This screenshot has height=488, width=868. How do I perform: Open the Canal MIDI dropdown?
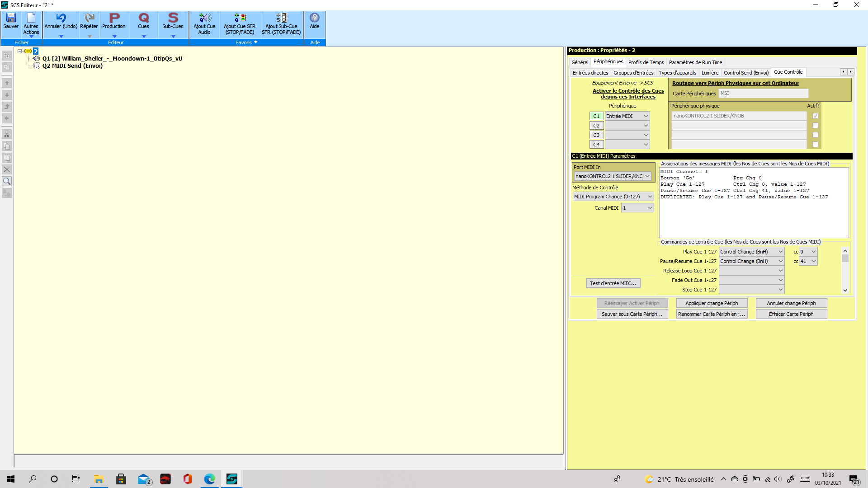coord(637,208)
